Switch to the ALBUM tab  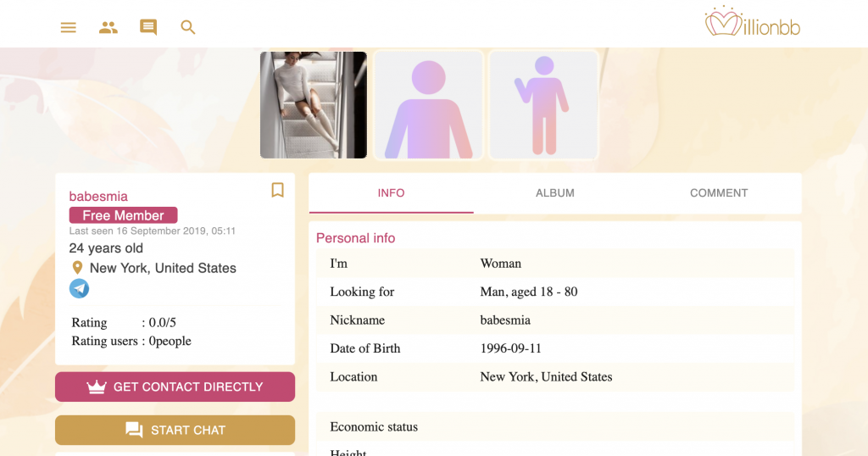pyautogui.click(x=554, y=193)
